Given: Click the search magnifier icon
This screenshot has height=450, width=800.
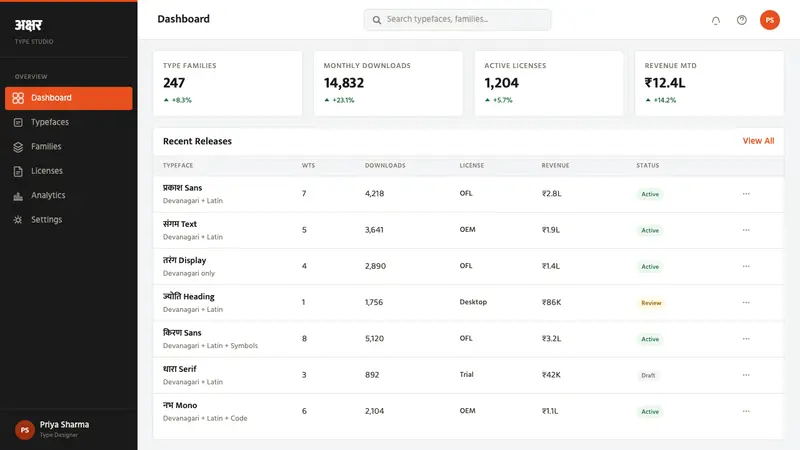Looking at the screenshot, I should [377, 20].
